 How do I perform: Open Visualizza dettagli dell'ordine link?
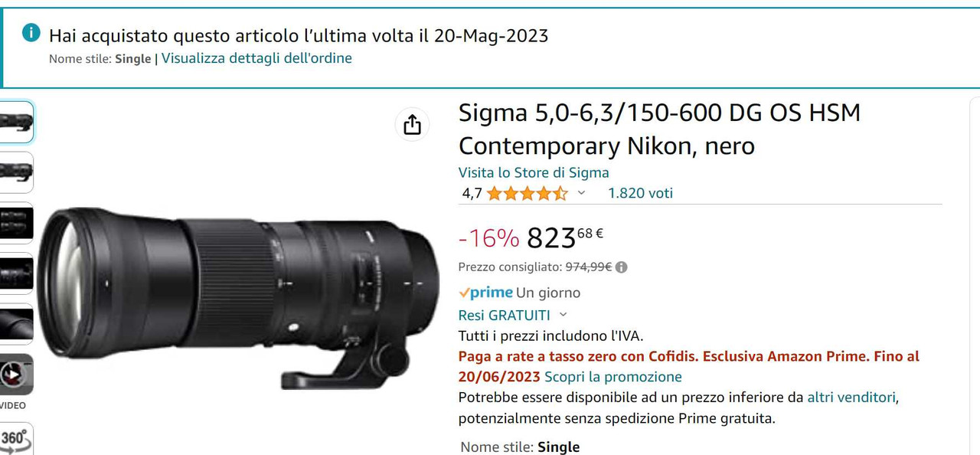256,58
